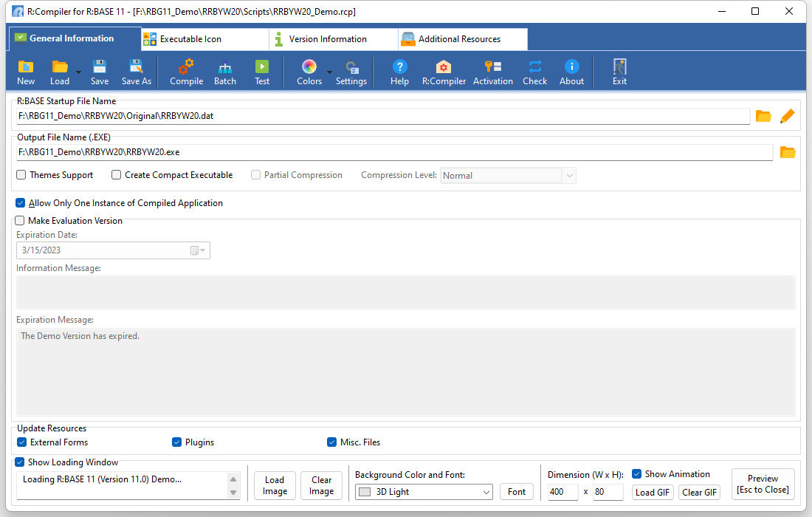
Task: Edit startup file with pencil icon
Action: [787, 116]
